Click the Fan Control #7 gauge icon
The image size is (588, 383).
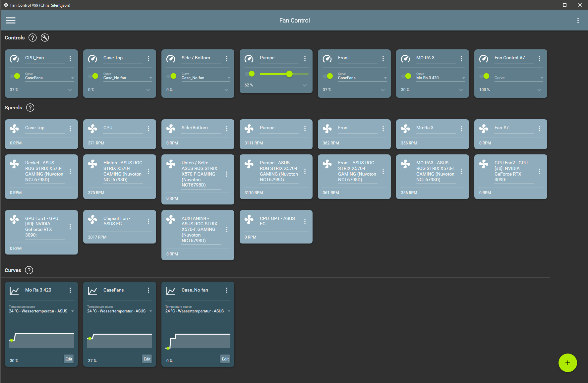coord(484,59)
